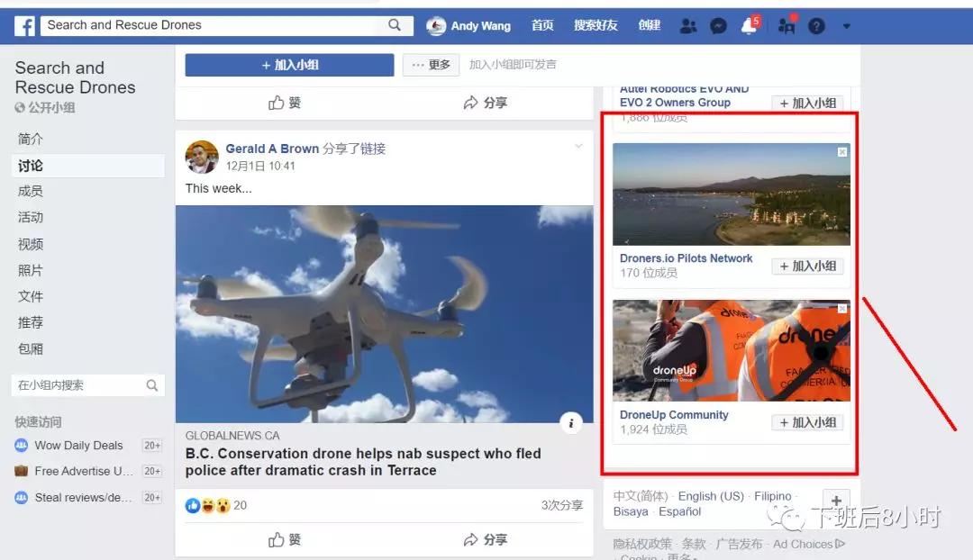
Task: Click the search magnifier in the top bar
Action: (x=395, y=25)
